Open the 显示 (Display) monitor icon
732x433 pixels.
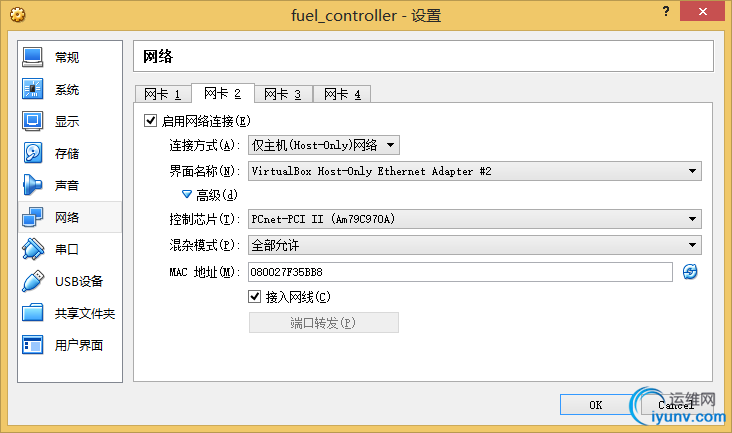point(32,121)
